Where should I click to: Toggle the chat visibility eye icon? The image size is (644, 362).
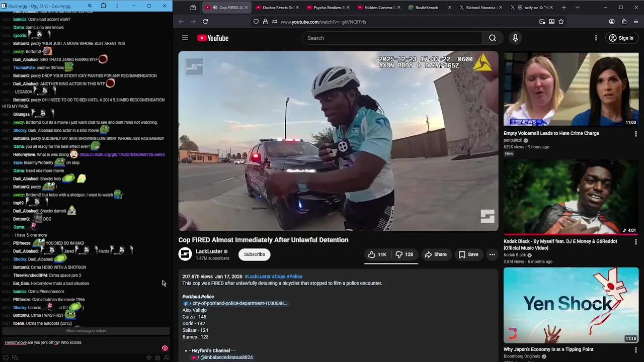pos(149,357)
